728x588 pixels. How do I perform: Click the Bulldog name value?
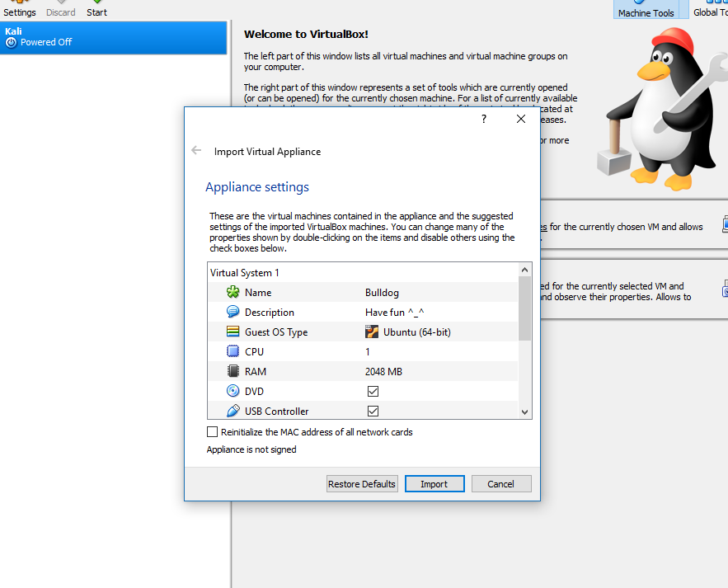[382, 293]
